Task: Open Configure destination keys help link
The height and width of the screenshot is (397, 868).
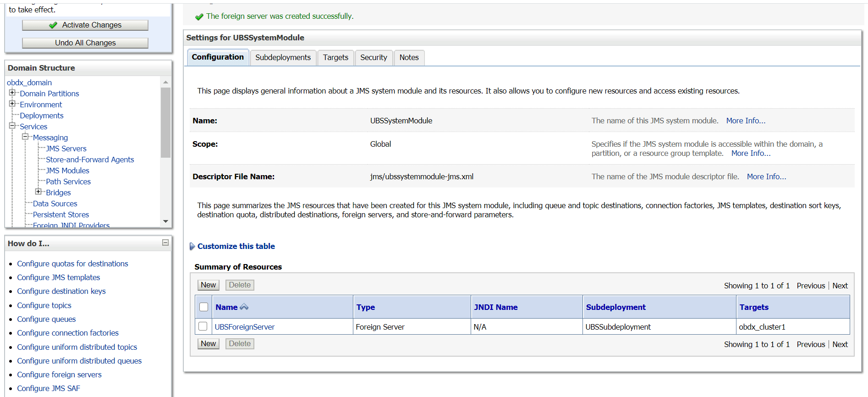Action: pos(61,291)
